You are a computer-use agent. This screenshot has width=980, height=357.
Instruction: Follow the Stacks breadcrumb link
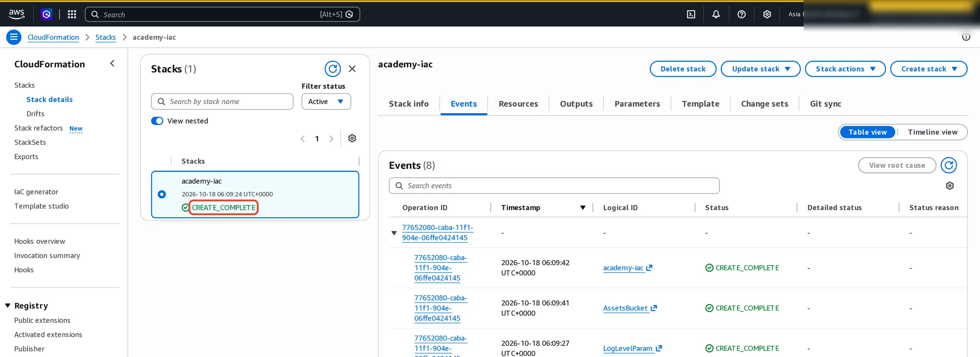(106, 37)
